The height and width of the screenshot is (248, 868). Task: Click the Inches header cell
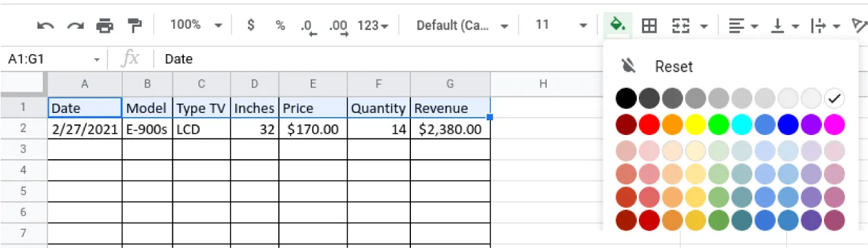pos(255,108)
